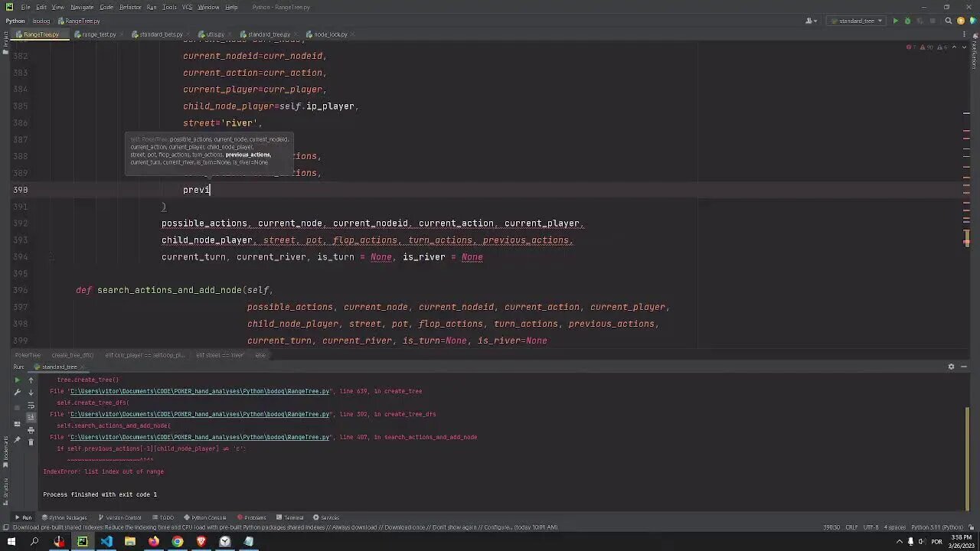The width and height of the screenshot is (980, 551).
Task: Start debugging with the bug icon
Action: 907,21
